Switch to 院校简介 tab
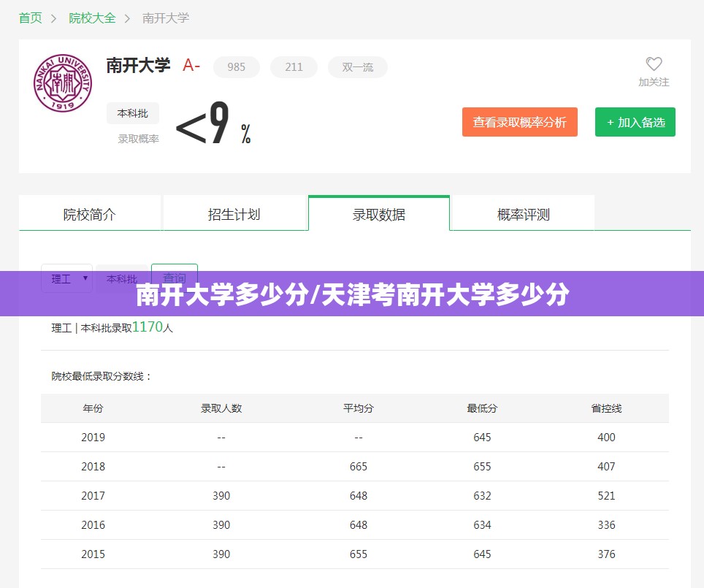Screen dimensions: 704x588 [89, 214]
